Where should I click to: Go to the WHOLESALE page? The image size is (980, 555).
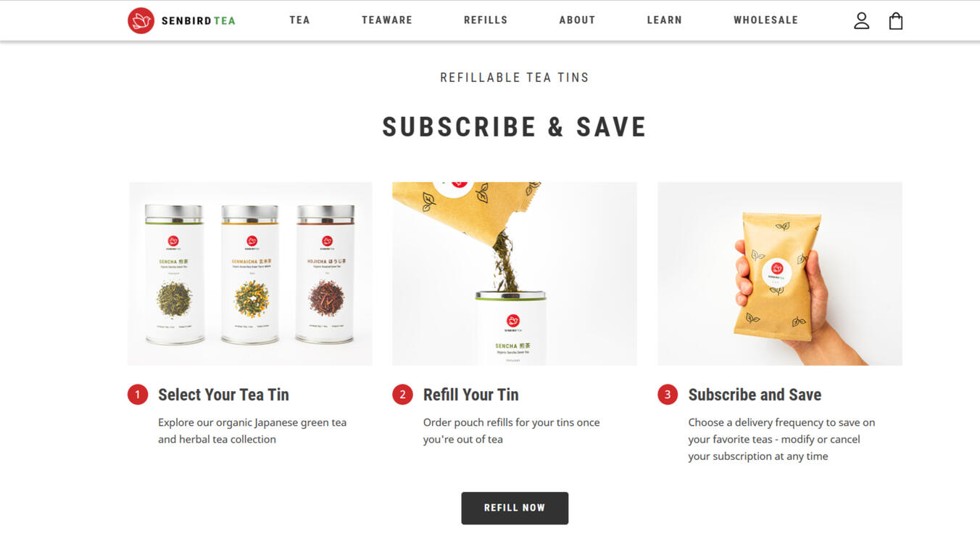765,20
